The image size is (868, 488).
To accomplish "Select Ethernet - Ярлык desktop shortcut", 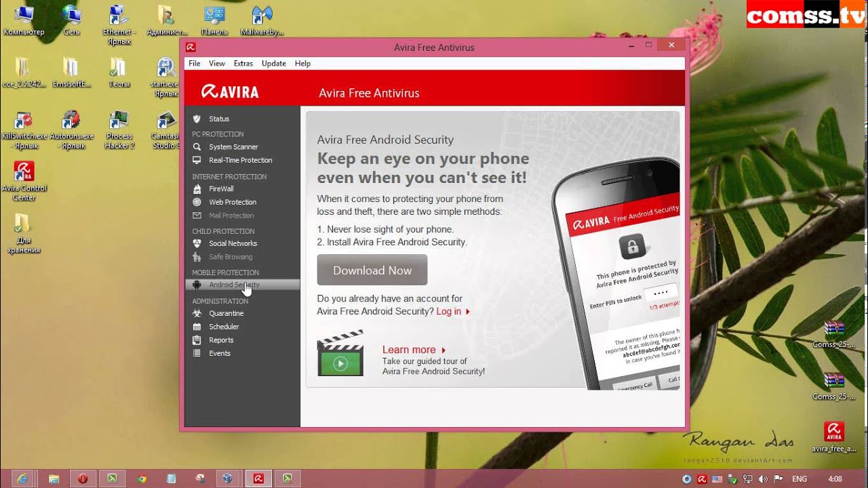I will point(119,25).
